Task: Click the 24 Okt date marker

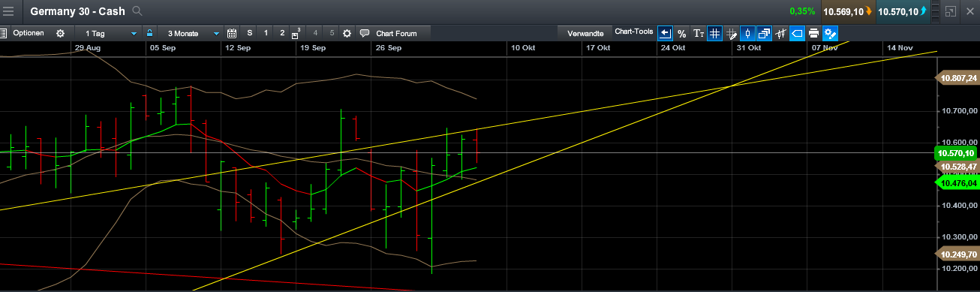Action: pyautogui.click(x=673, y=48)
